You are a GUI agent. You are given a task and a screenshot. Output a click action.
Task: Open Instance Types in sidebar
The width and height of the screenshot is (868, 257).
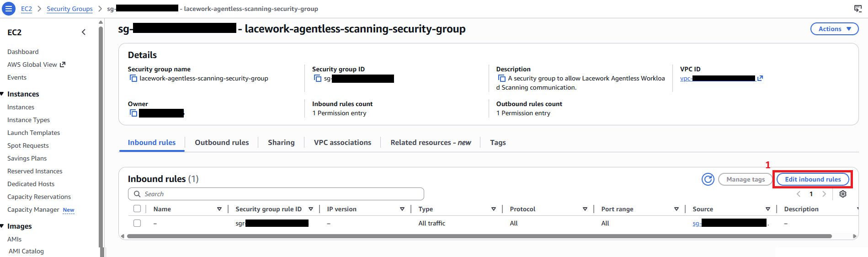pos(28,120)
